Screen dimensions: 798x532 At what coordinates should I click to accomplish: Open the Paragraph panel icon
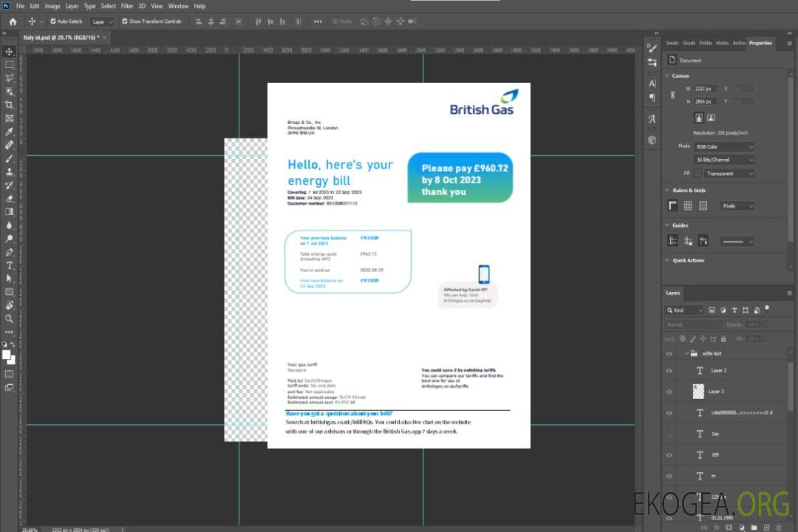(x=652, y=98)
